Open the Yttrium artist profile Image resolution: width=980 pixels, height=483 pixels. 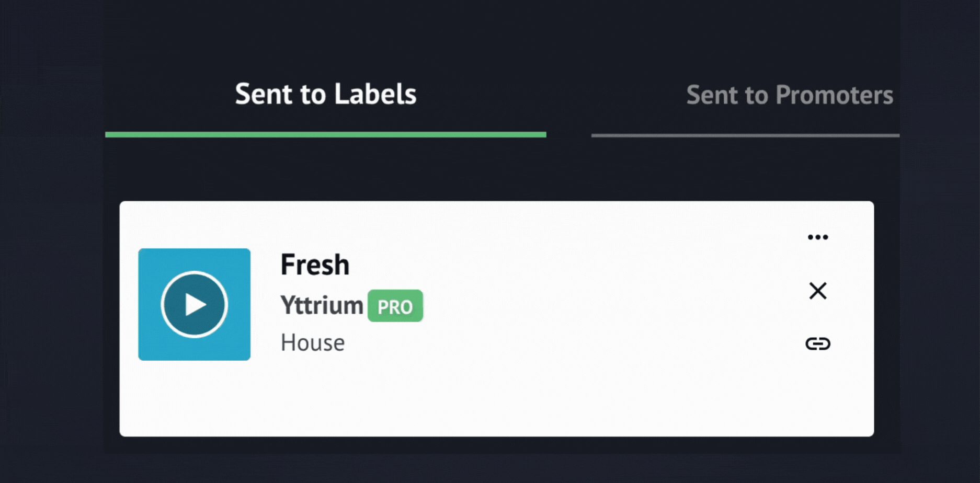322,305
